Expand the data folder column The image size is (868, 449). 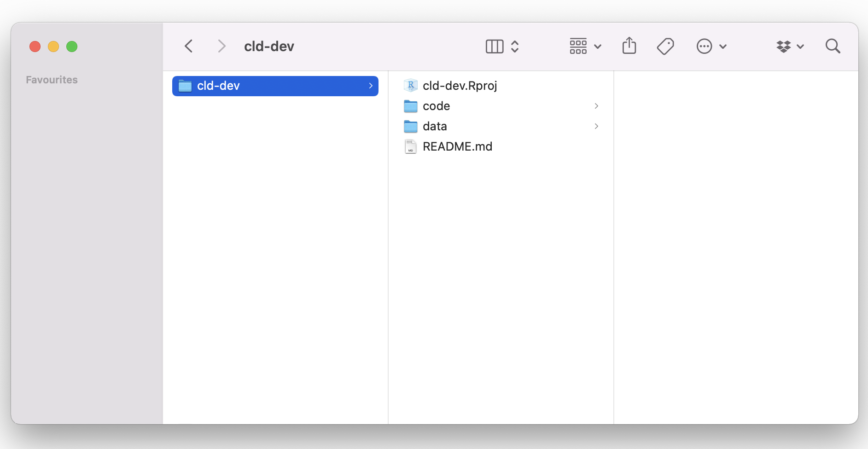pyautogui.click(x=596, y=126)
